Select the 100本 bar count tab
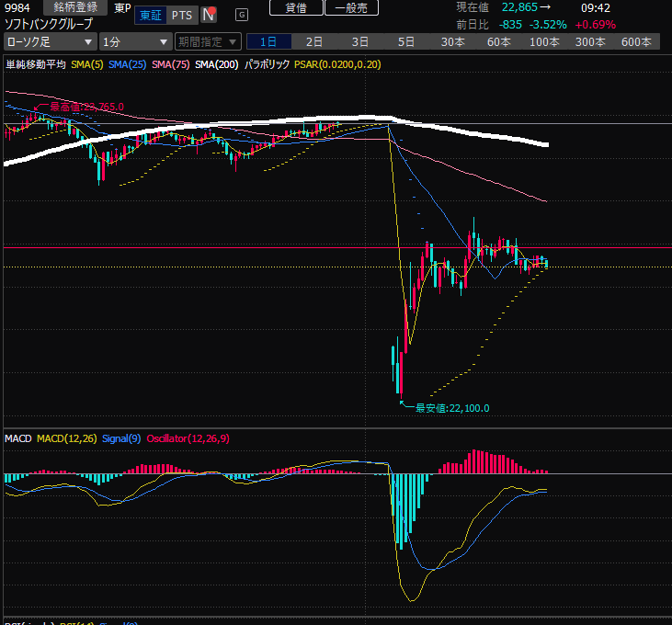 (544, 41)
